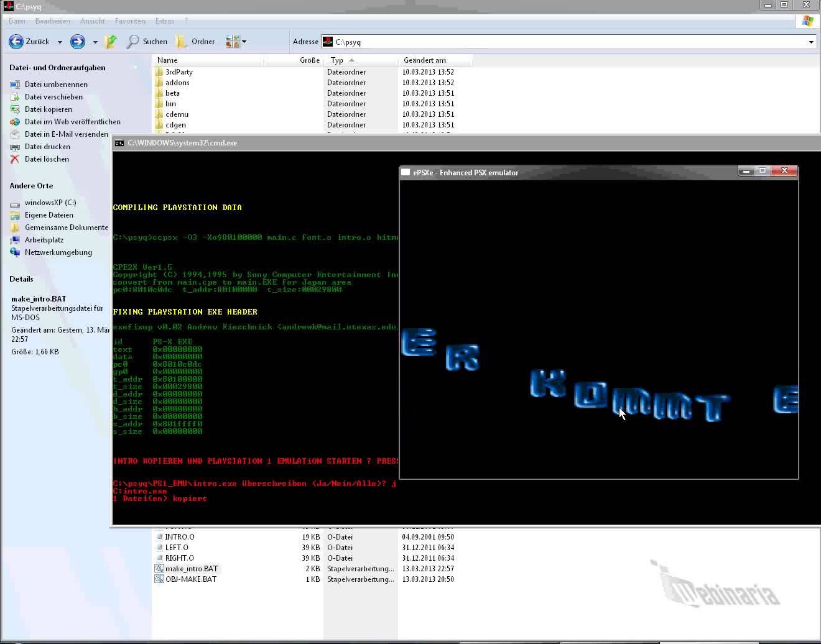This screenshot has width=821, height=644.
Task: Select the 3rdParty folder
Action: point(179,72)
